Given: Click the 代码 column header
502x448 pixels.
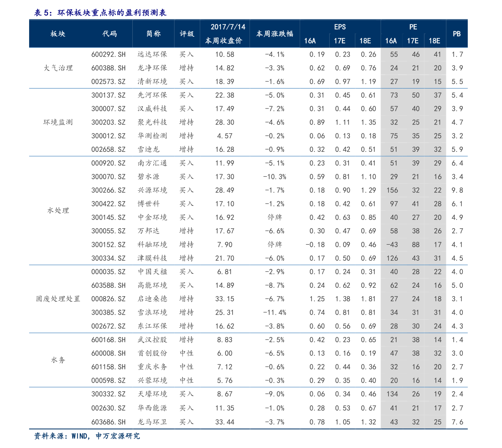Looking at the screenshot, I should tap(110, 34).
